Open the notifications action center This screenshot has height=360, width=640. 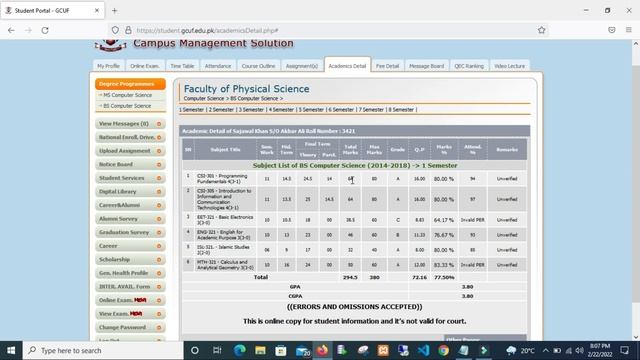[624, 350]
